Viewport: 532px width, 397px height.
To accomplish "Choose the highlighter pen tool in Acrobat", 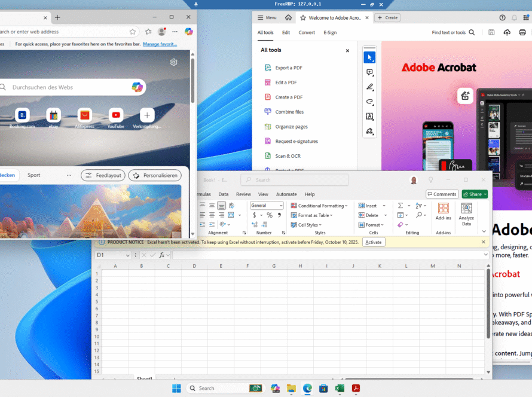I will click(x=369, y=87).
